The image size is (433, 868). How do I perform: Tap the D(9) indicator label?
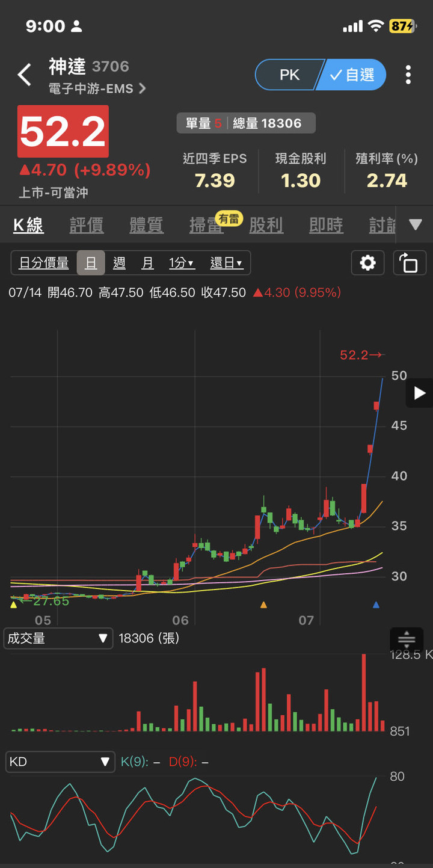click(183, 762)
